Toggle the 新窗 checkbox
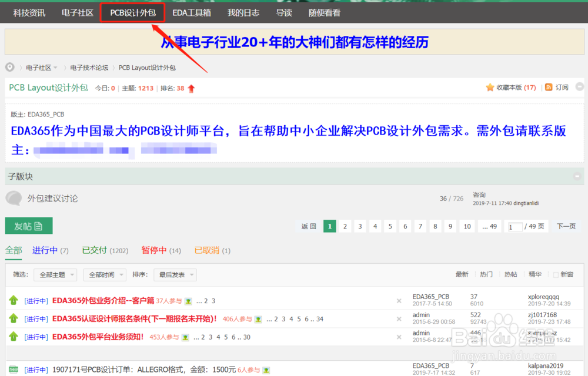This screenshot has width=588, height=376. [x=556, y=275]
